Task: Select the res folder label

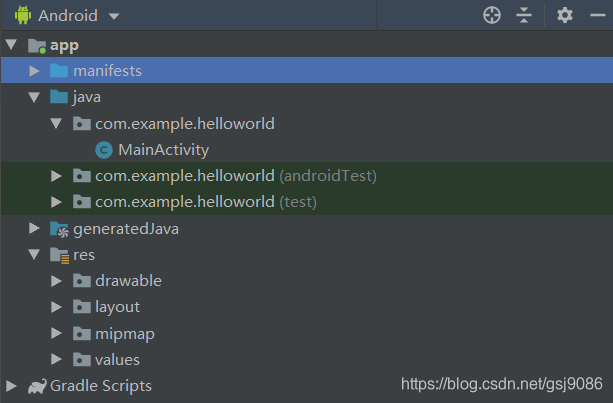Action: [x=84, y=255]
